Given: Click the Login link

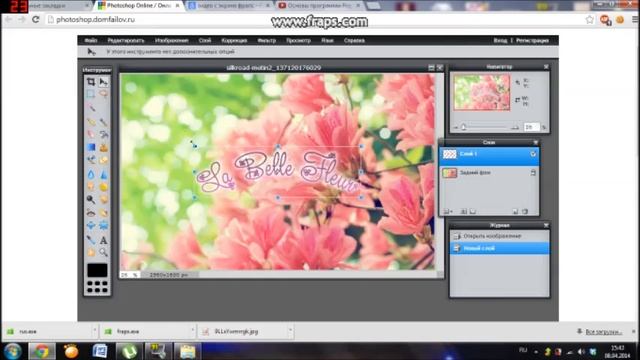Looking at the screenshot, I should tap(500, 40).
